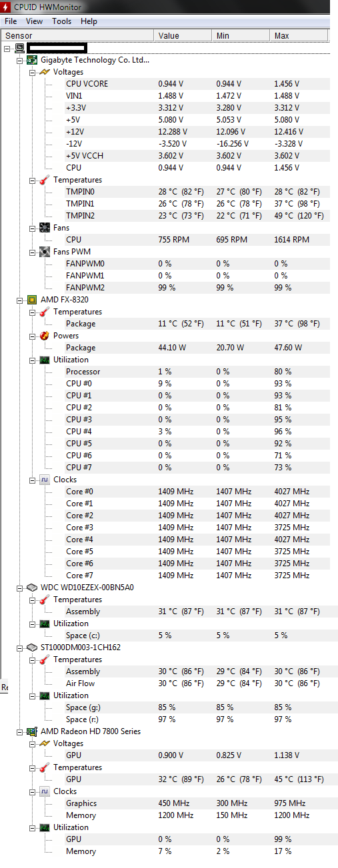Image resolution: width=338 pixels, height=868 pixels.
Task: Collapse the AMD Radeon HD 7800 Series node
Action: (19, 731)
